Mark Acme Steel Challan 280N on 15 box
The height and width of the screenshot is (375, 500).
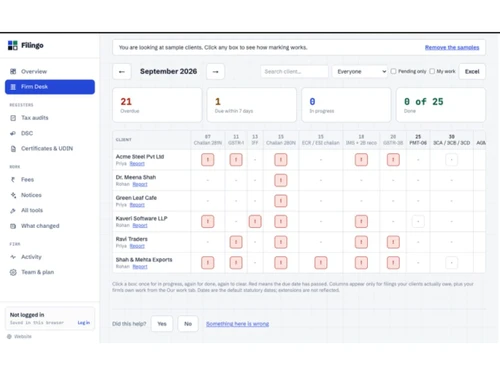[281, 160]
